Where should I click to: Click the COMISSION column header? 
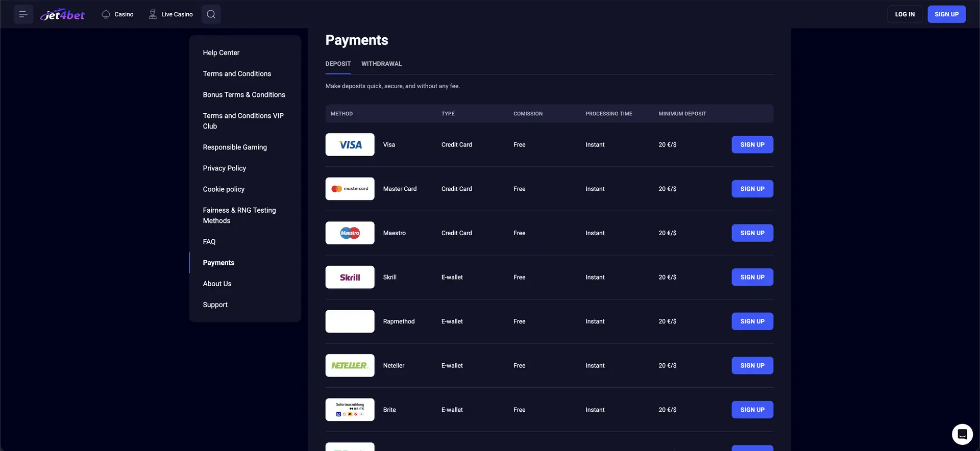click(x=528, y=114)
